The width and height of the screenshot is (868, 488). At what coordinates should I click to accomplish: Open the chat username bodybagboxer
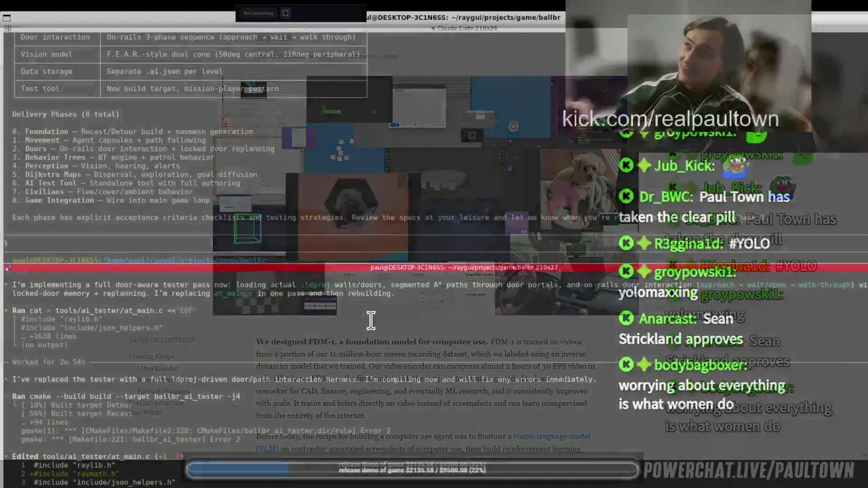coord(701,366)
